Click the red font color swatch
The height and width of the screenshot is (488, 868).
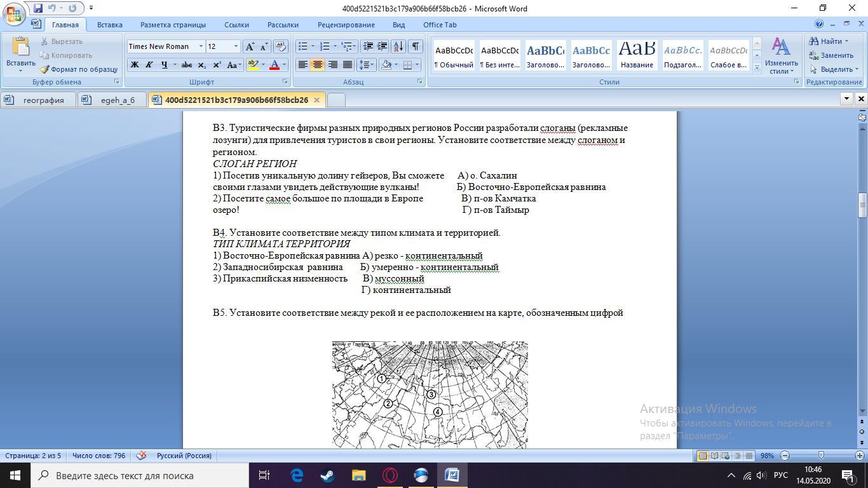coord(275,65)
